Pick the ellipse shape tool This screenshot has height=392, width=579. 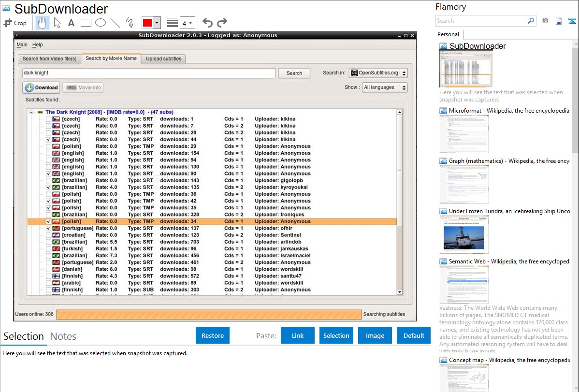(x=101, y=23)
